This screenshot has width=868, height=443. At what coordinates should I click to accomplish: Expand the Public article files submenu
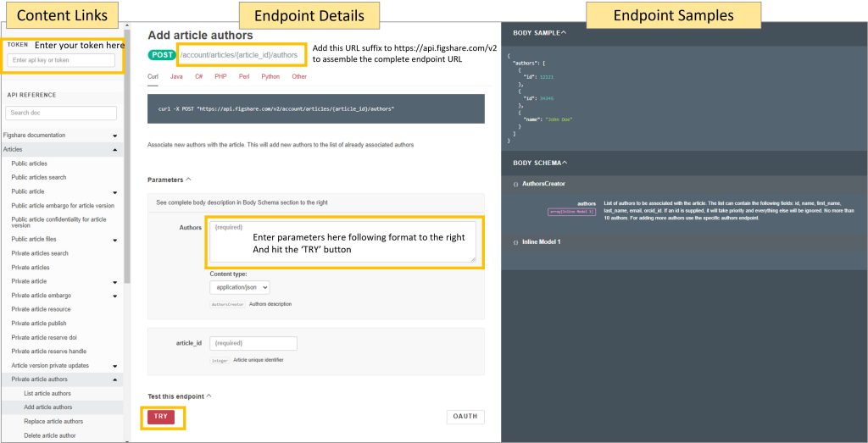(114, 240)
